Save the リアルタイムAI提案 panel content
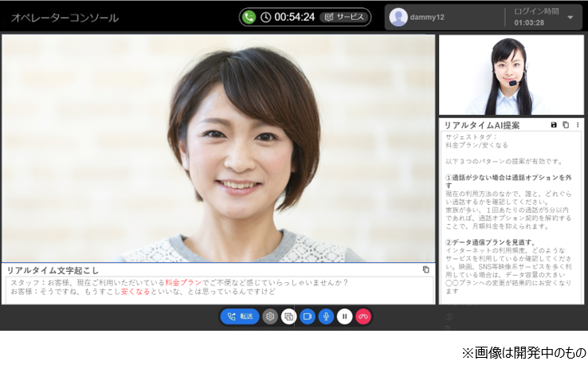The image size is (588, 365). tap(554, 125)
